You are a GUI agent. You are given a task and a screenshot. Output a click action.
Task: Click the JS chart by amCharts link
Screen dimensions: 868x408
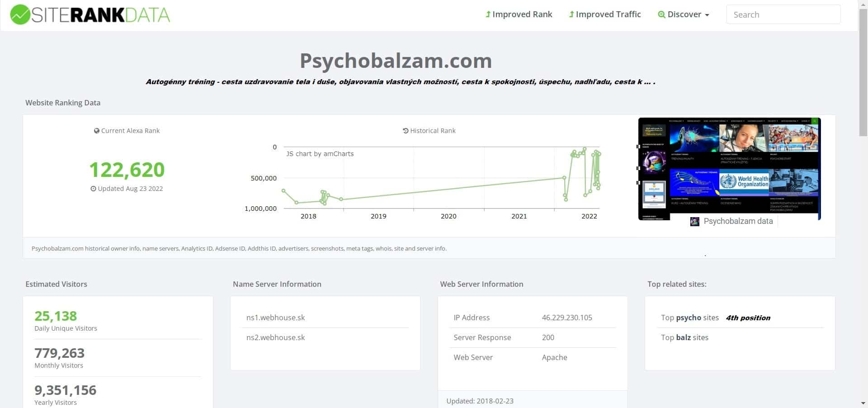pyautogui.click(x=320, y=154)
